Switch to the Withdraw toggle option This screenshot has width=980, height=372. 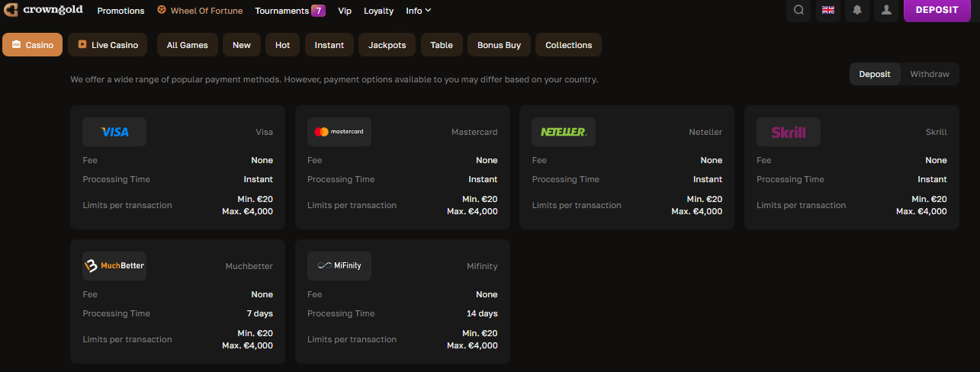point(930,74)
